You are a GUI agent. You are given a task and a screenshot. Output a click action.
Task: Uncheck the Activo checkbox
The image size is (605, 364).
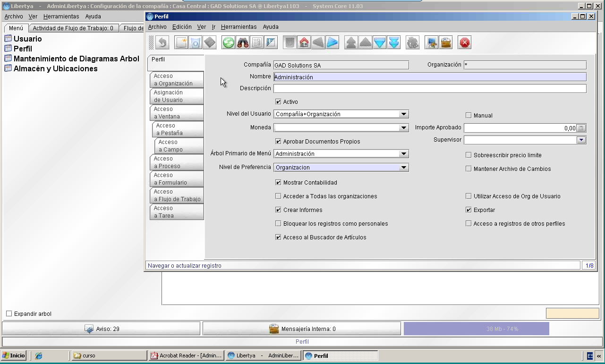tap(278, 102)
